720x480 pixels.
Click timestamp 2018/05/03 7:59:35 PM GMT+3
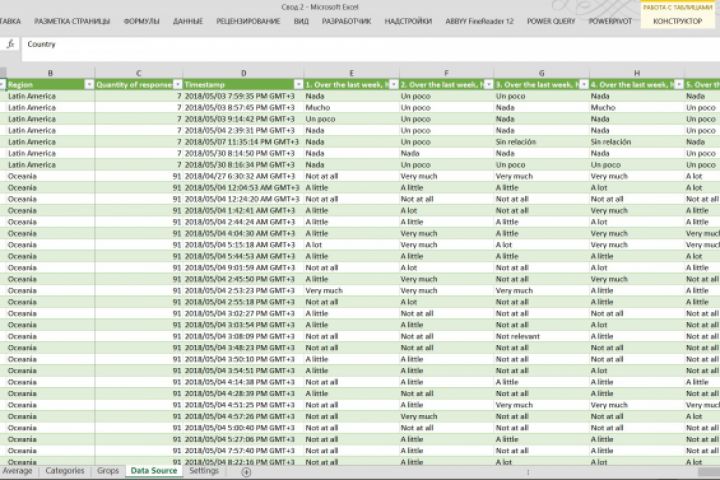(x=243, y=96)
